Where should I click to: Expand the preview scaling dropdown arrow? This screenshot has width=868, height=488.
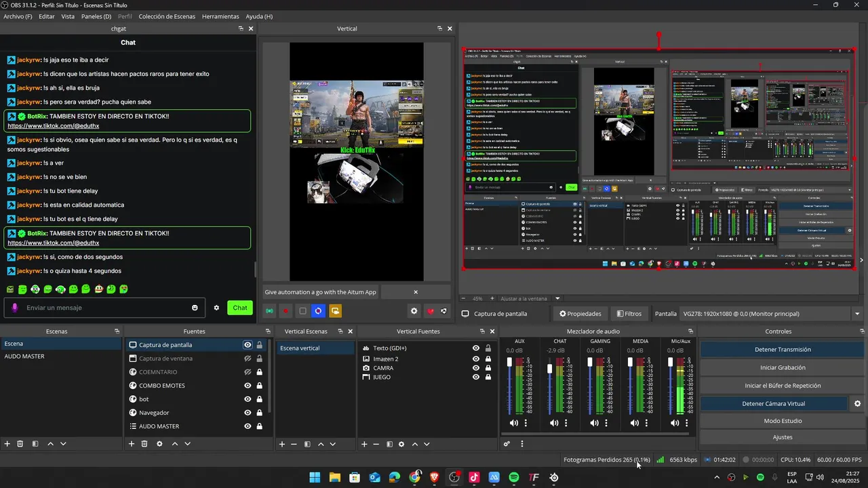(x=557, y=298)
